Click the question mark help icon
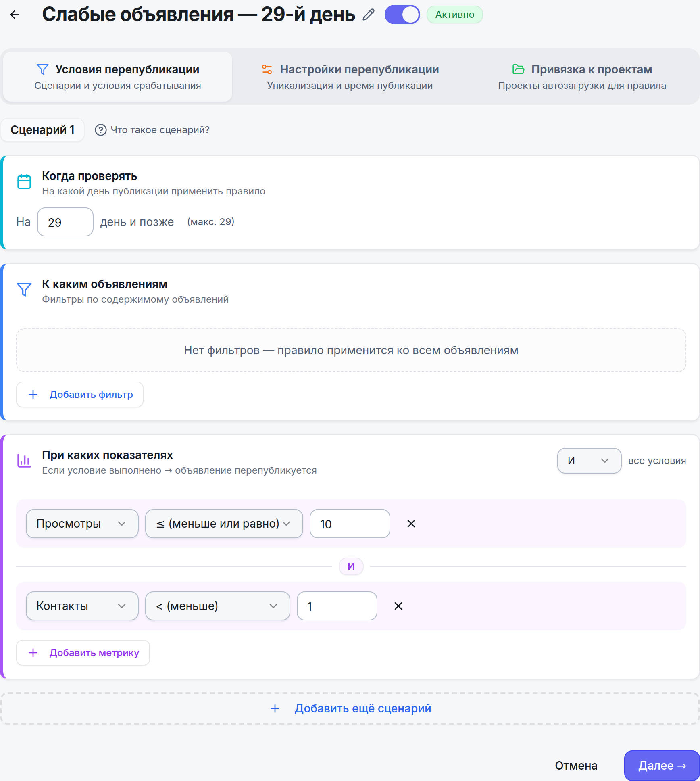 100,130
